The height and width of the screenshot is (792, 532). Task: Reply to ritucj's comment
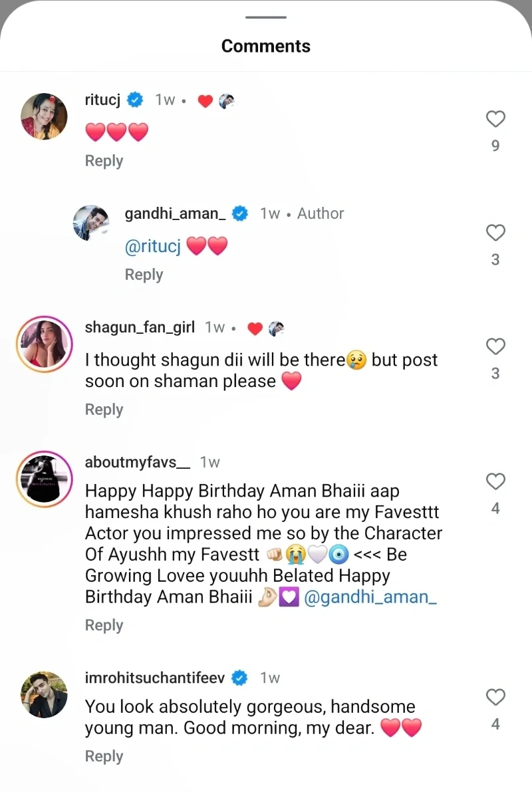click(x=104, y=161)
